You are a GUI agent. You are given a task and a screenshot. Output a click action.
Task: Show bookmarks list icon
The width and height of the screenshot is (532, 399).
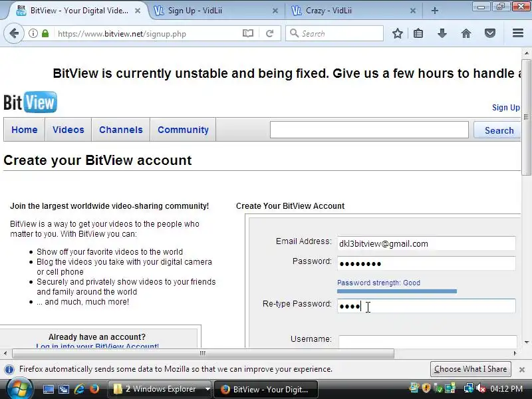(418, 34)
